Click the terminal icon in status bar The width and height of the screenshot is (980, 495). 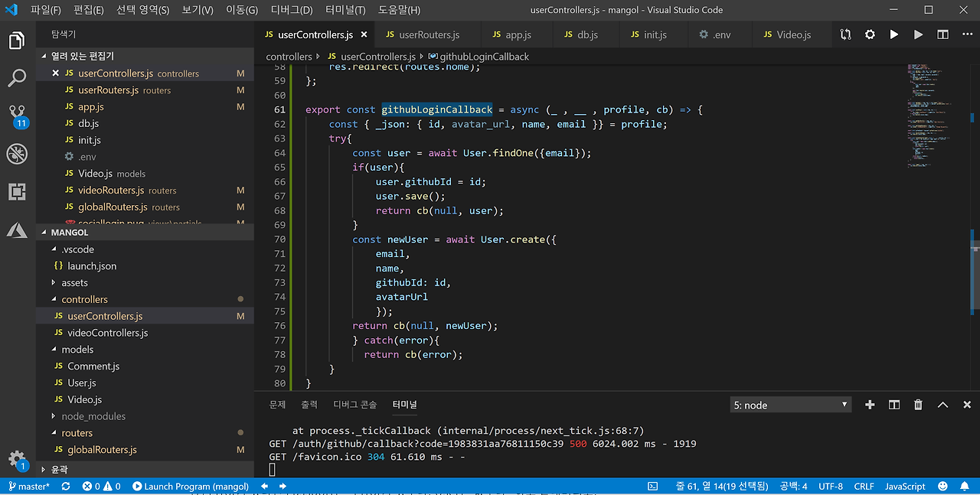pyautogui.click(x=653, y=486)
